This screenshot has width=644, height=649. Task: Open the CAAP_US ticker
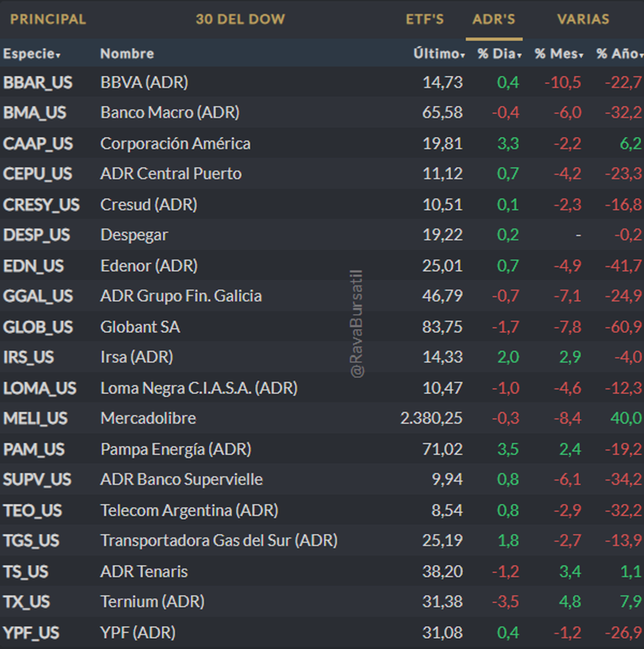[38, 144]
